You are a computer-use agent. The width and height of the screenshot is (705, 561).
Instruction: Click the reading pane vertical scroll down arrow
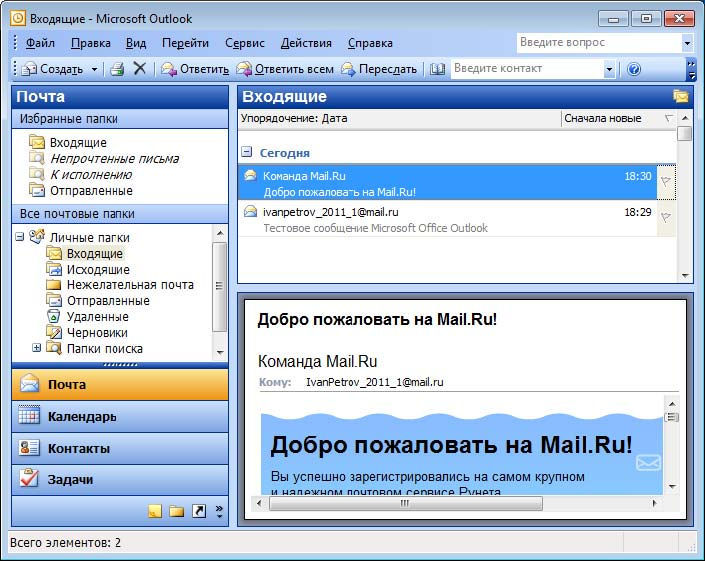[x=672, y=486]
